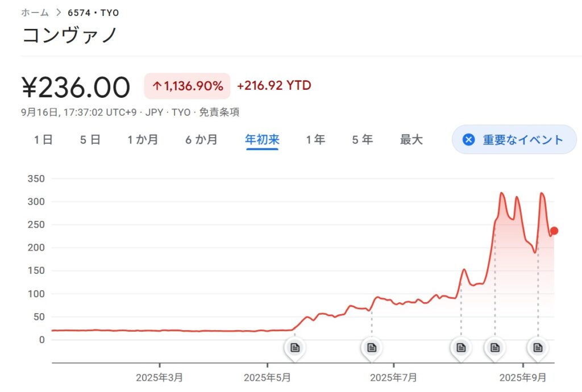Select the 1日 time range

coord(43,140)
